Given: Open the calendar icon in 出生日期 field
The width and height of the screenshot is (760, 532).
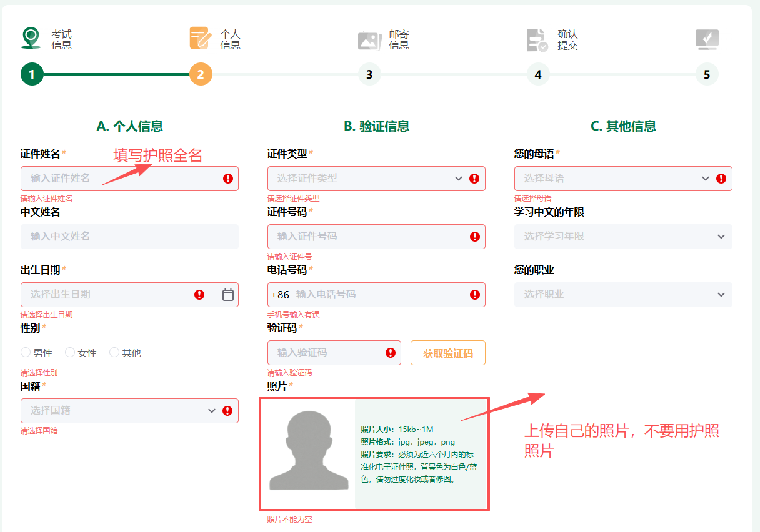Looking at the screenshot, I should (228, 295).
